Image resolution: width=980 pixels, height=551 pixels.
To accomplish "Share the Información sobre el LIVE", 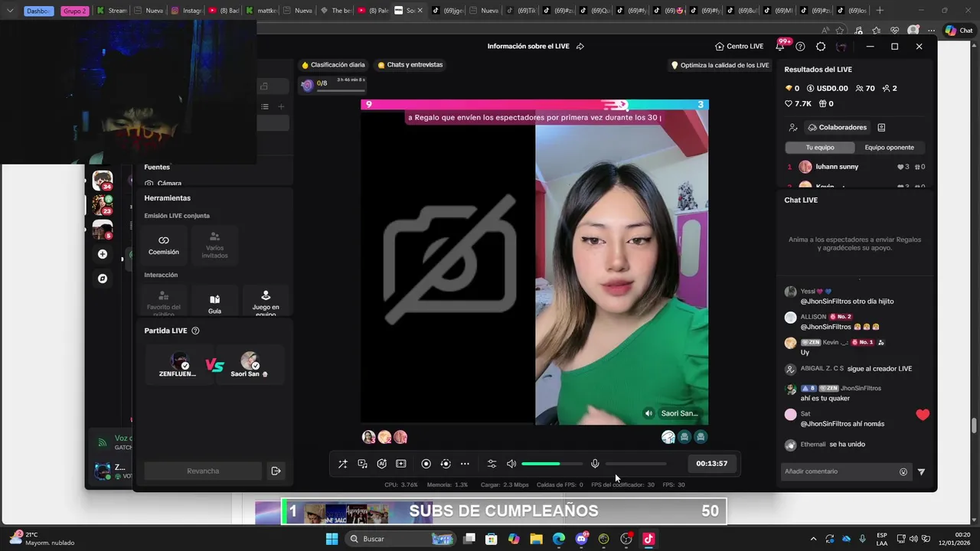I will [580, 47].
